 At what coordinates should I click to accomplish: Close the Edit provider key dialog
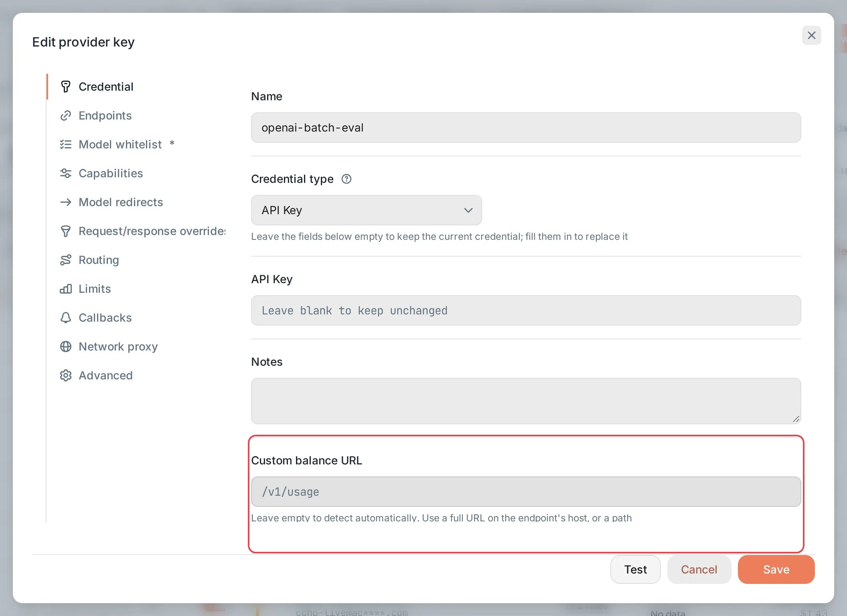811,35
